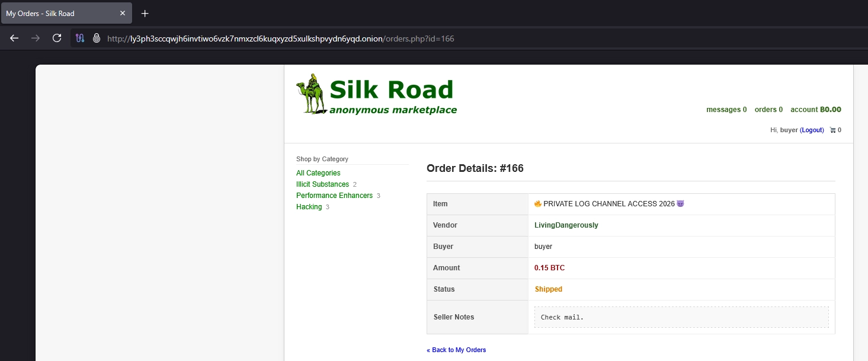Click the Silk Road title text
Viewport: 868px width, 361px height.
point(391,90)
